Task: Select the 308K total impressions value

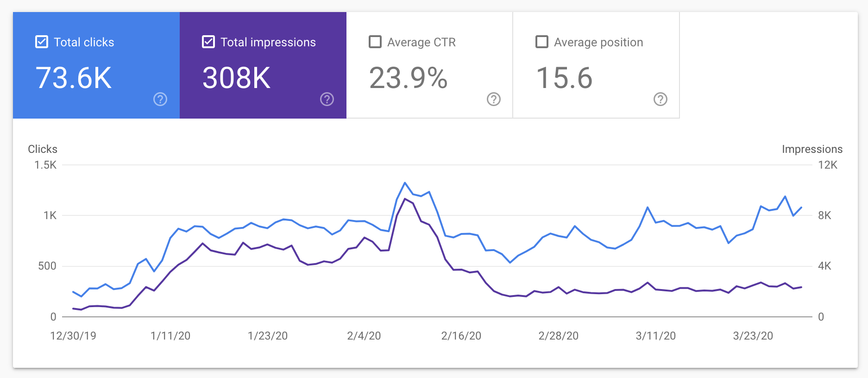Action: pyautogui.click(x=237, y=78)
